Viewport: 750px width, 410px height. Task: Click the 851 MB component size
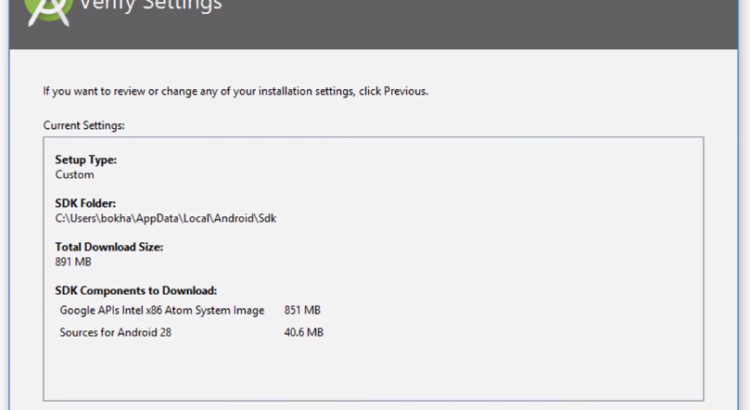click(303, 310)
